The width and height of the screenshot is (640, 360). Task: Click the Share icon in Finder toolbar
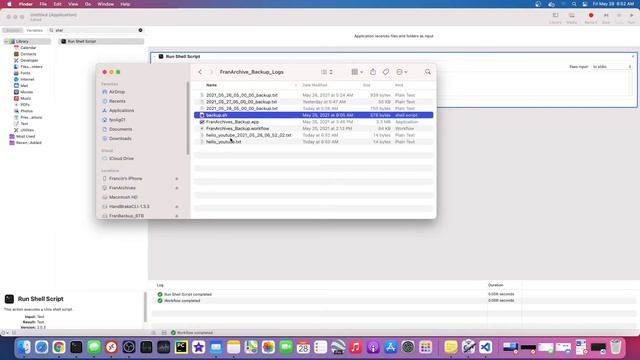[x=373, y=72]
